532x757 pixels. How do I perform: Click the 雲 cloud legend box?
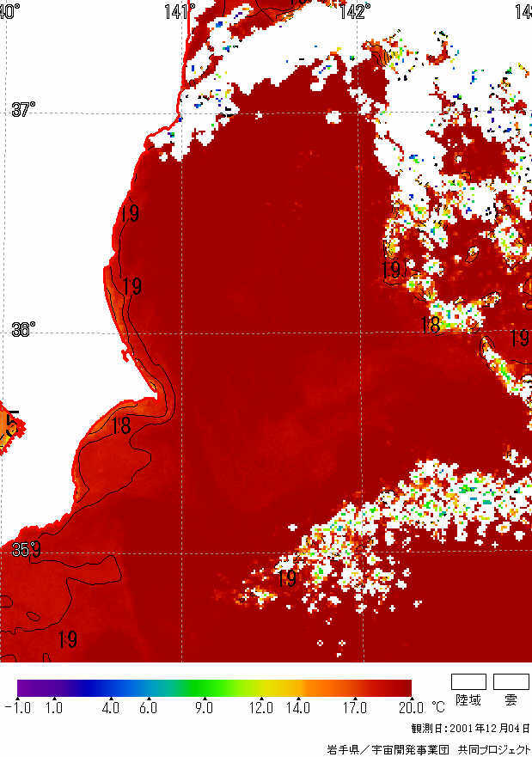tap(511, 681)
